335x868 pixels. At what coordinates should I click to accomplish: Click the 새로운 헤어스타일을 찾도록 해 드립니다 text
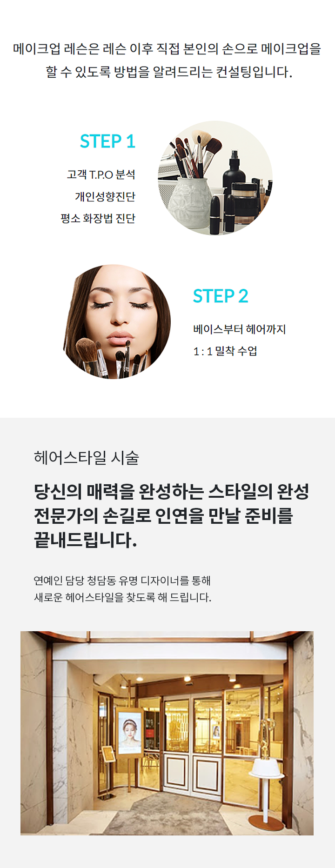click(x=123, y=597)
